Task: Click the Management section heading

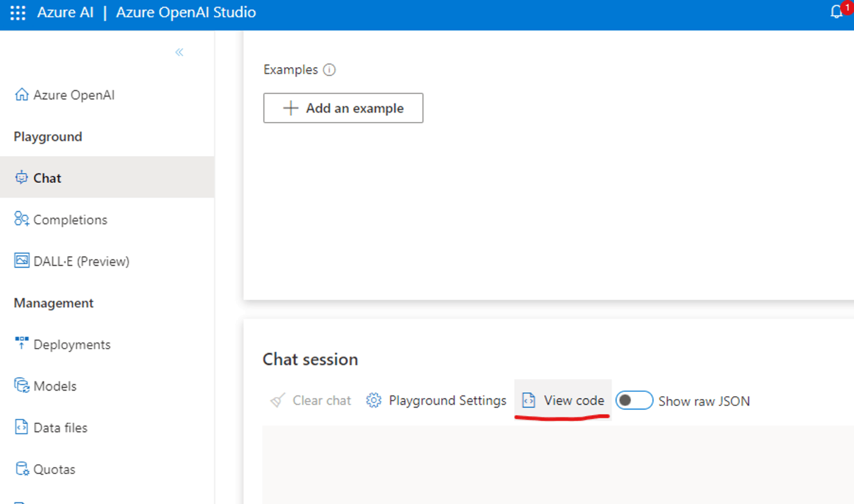Action: coord(54,303)
